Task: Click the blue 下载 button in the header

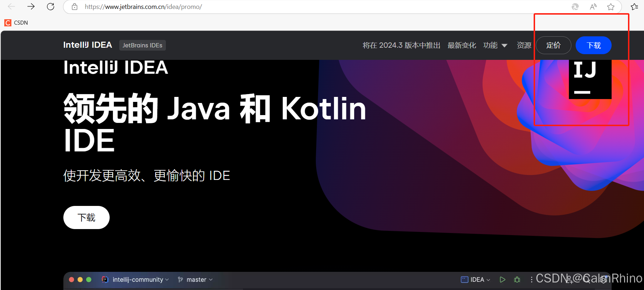Action: click(x=593, y=45)
